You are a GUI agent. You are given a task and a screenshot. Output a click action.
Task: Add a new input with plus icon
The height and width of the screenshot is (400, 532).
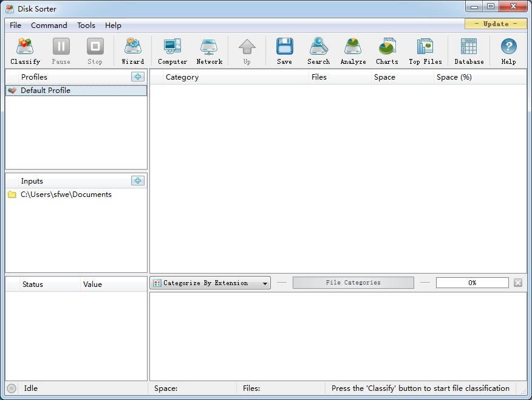click(x=138, y=181)
